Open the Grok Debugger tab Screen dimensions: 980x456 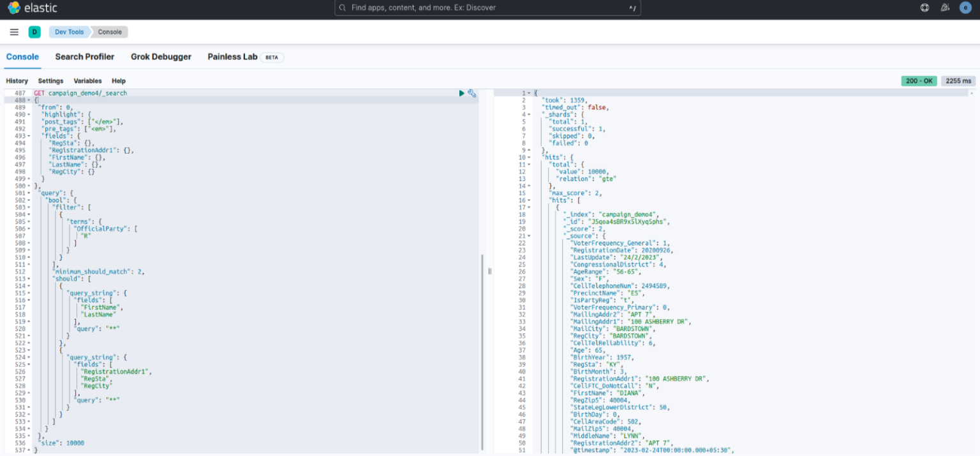click(x=161, y=57)
